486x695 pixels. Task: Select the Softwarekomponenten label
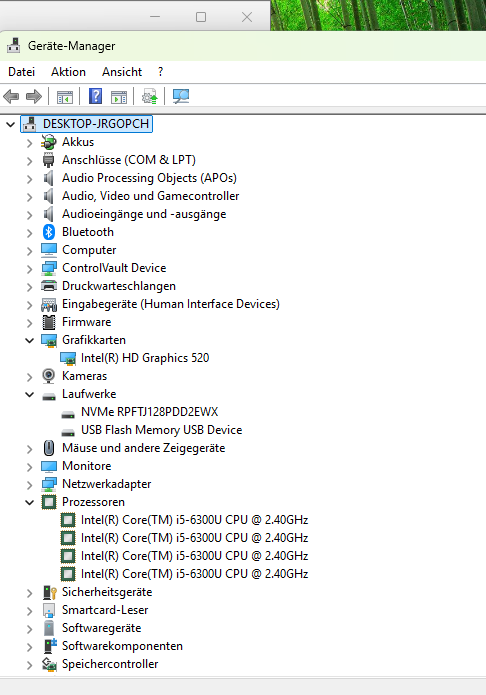coord(122,646)
